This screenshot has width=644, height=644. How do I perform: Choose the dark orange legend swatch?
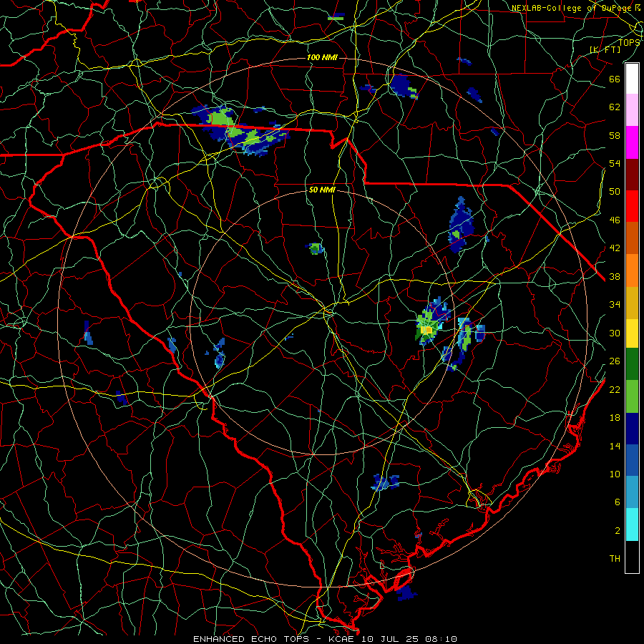632,238
